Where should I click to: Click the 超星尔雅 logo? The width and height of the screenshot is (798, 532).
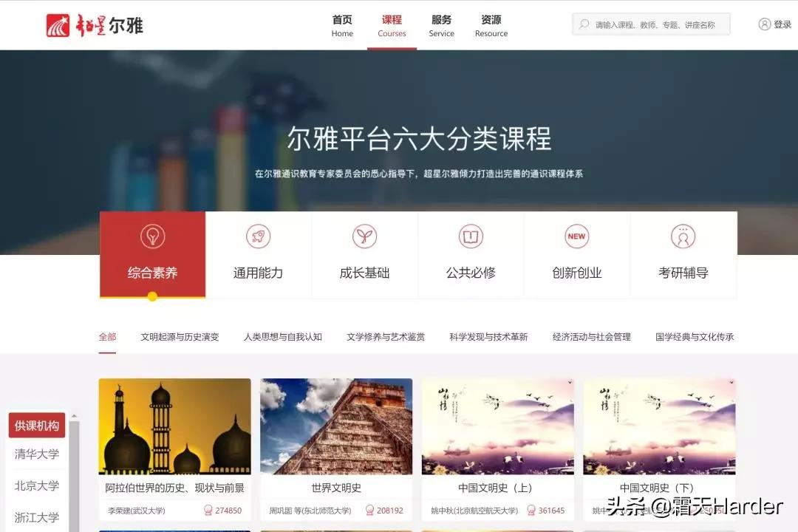[x=95, y=24]
